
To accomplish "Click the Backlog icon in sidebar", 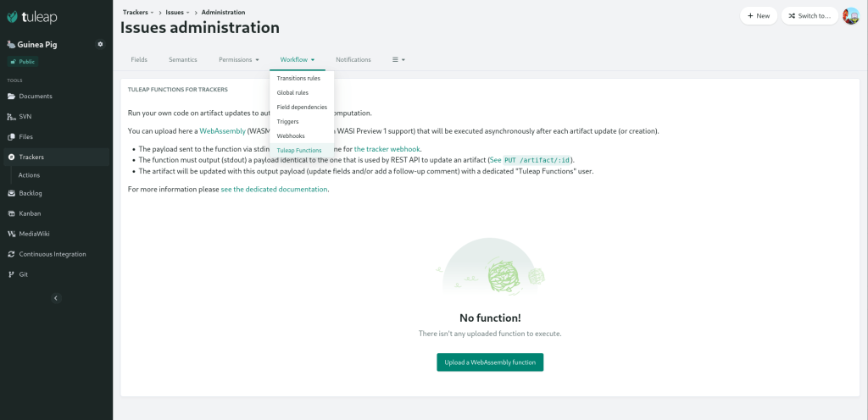I will coord(11,193).
